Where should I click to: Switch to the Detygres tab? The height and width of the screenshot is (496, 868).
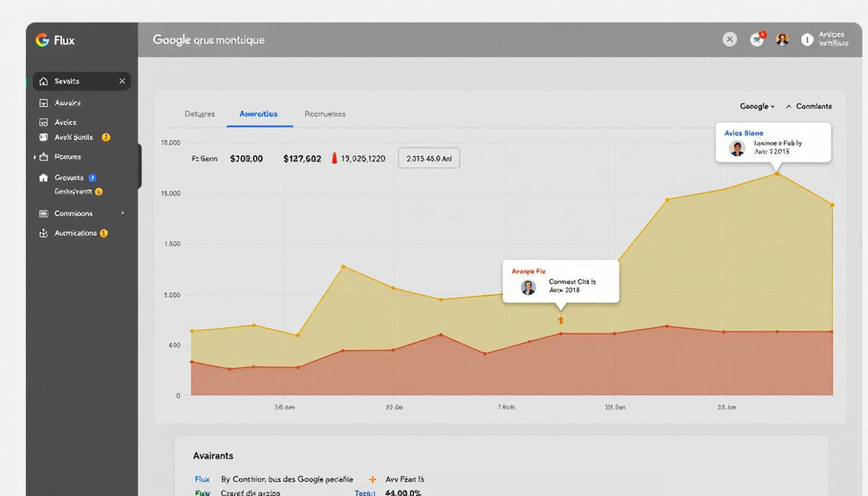pos(200,114)
